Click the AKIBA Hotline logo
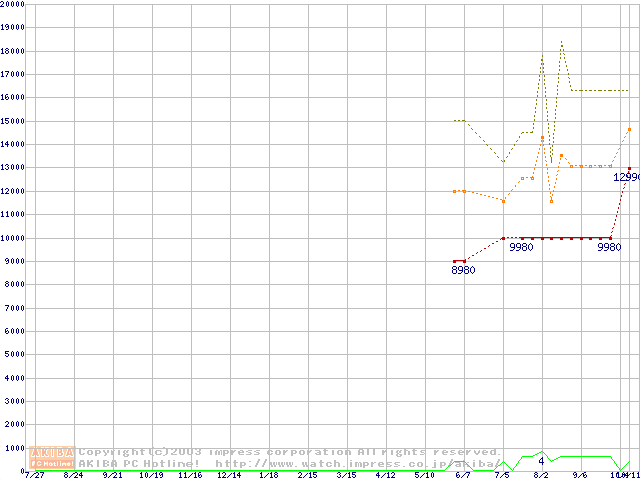 click(x=53, y=457)
